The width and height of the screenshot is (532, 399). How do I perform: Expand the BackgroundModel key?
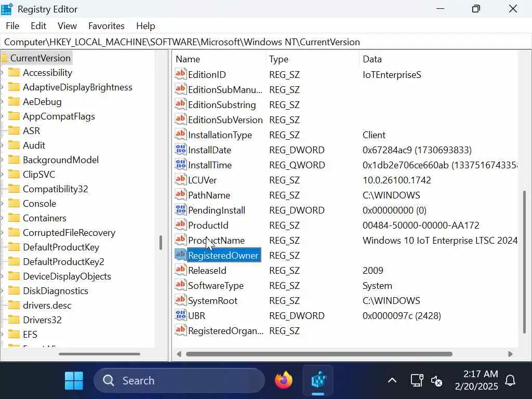[x=3, y=160]
